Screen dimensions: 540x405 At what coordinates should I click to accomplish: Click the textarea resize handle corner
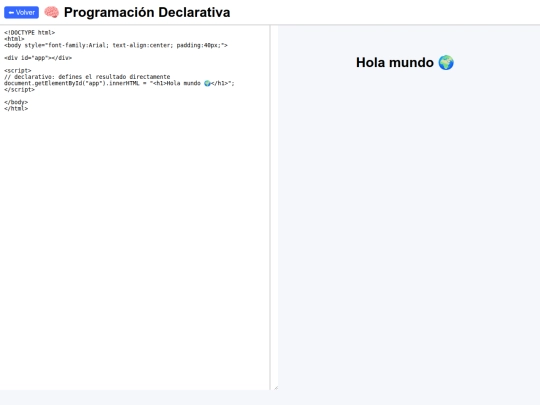point(276,388)
